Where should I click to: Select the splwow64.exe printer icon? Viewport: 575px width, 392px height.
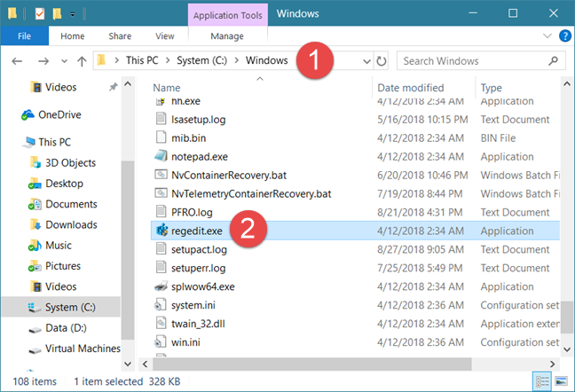pyautogui.click(x=161, y=286)
